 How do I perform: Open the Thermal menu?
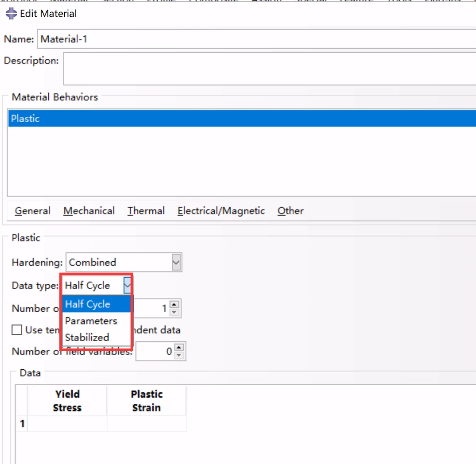(146, 211)
